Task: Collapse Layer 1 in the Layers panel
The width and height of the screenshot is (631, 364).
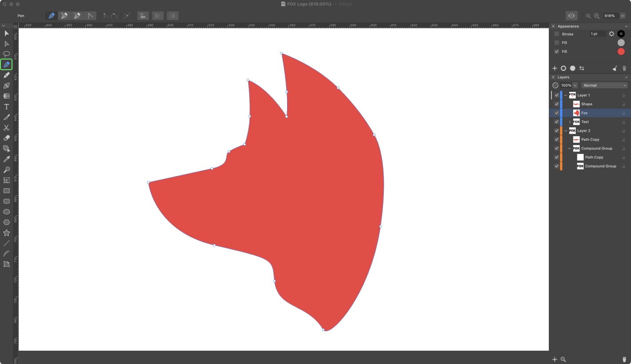Action: pos(566,95)
